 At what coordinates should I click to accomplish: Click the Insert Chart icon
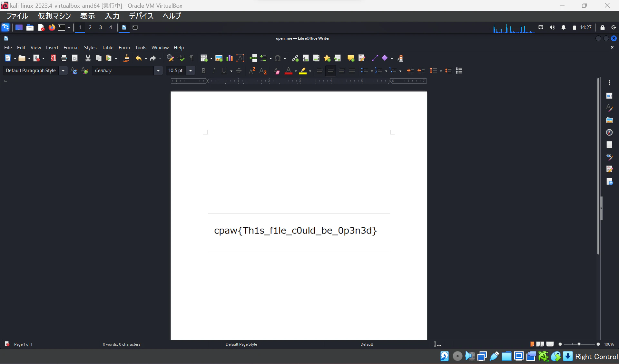click(x=229, y=58)
